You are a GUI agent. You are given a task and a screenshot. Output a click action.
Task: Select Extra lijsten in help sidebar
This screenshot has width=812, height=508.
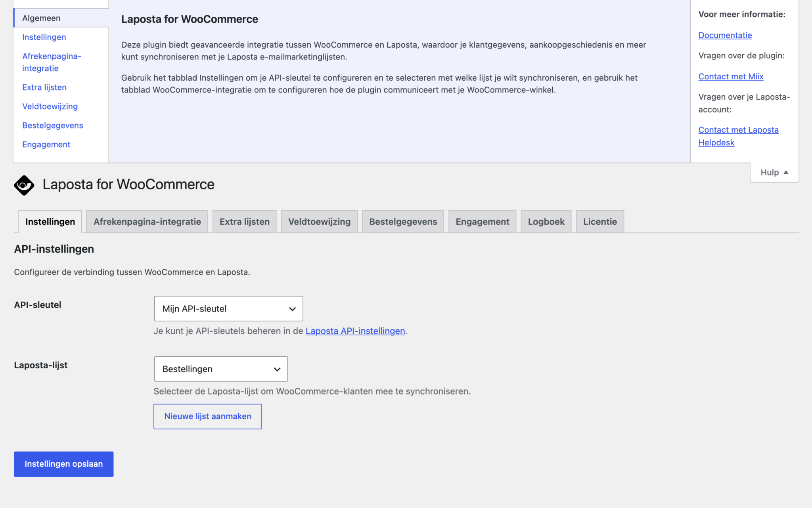(x=44, y=87)
